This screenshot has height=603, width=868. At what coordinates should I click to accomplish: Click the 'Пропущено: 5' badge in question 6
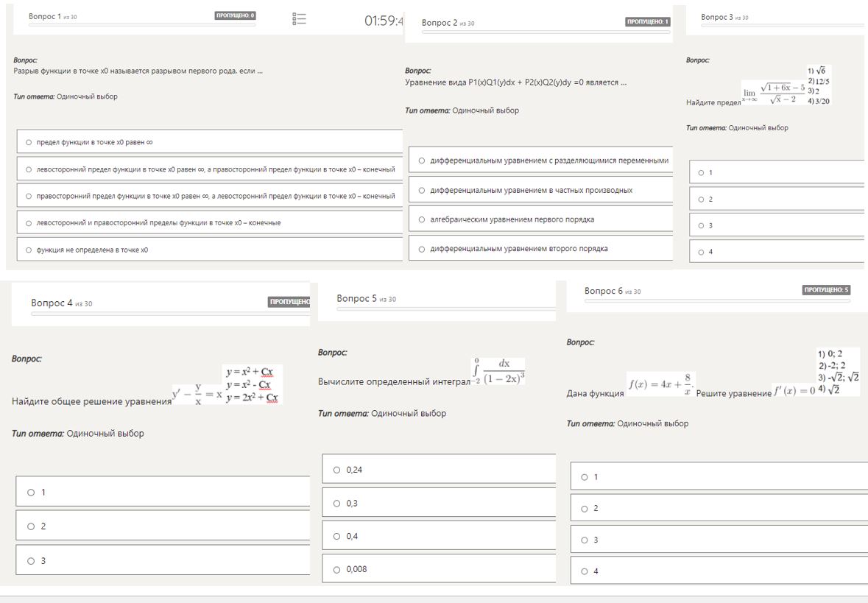click(x=826, y=290)
